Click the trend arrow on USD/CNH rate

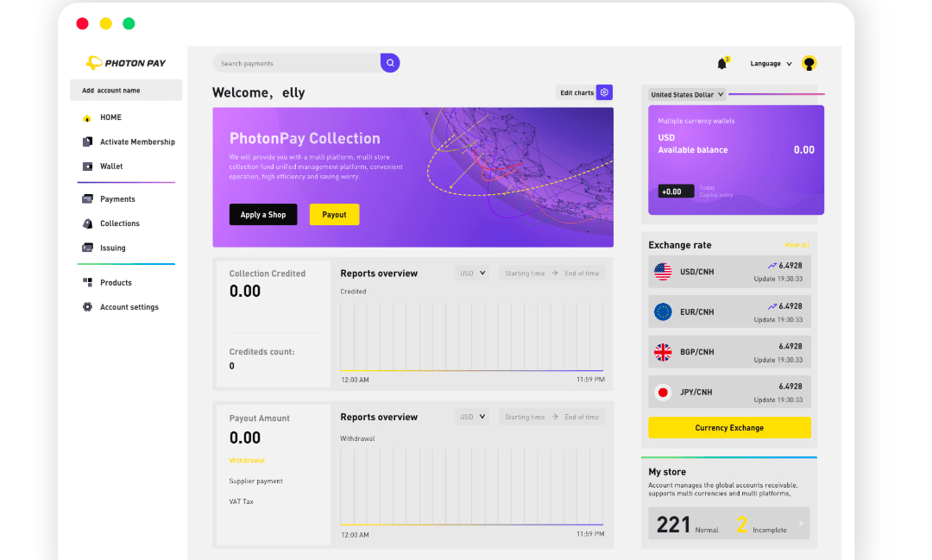pos(772,266)
